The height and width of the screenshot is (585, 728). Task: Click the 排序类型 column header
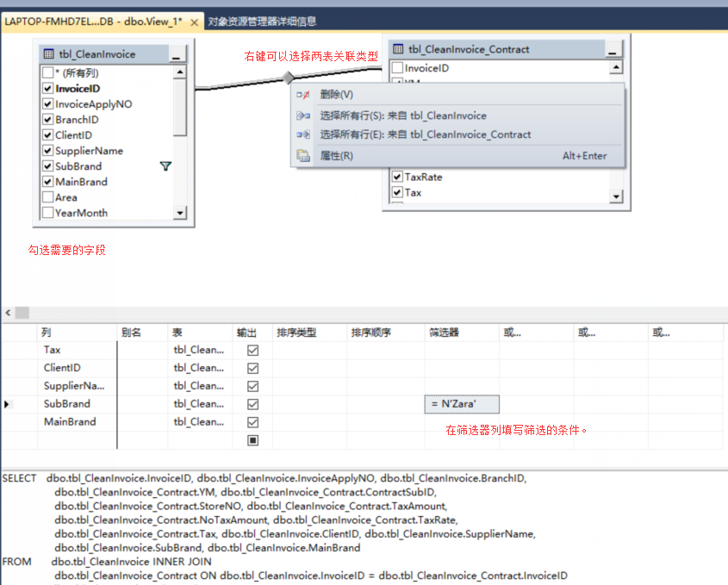pos(309,333)
